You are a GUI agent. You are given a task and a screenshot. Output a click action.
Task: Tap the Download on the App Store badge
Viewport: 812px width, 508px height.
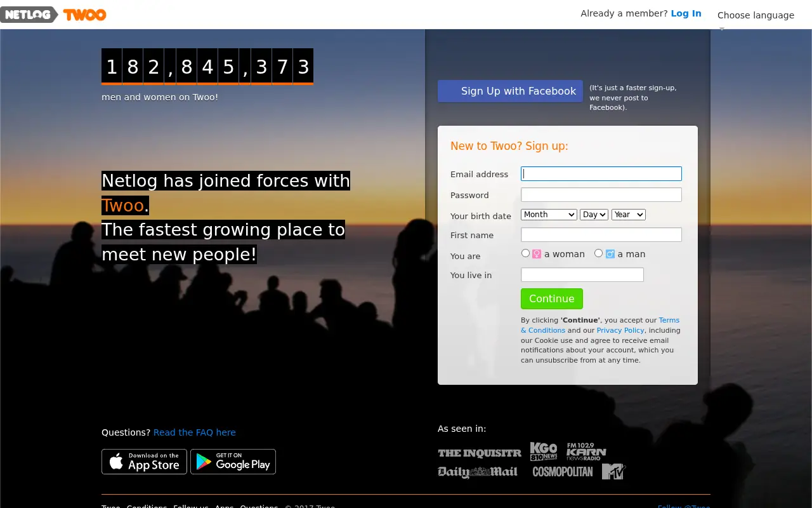click(144, 462)
